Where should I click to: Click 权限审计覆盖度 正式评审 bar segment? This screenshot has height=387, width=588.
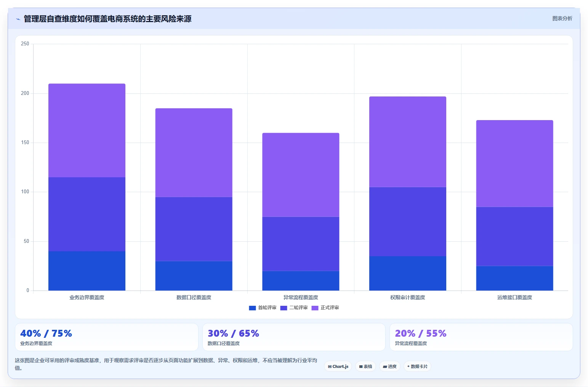(408, 142)
